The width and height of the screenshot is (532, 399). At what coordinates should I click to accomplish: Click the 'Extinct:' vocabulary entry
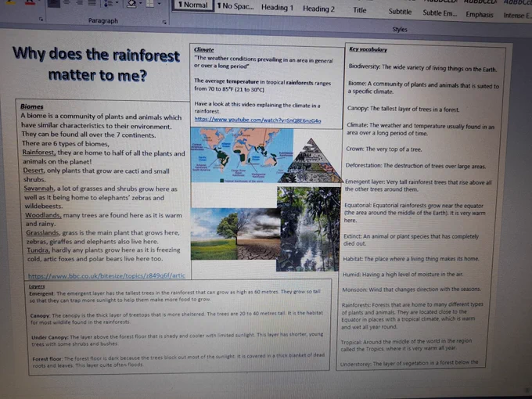[x=412, y=239]
